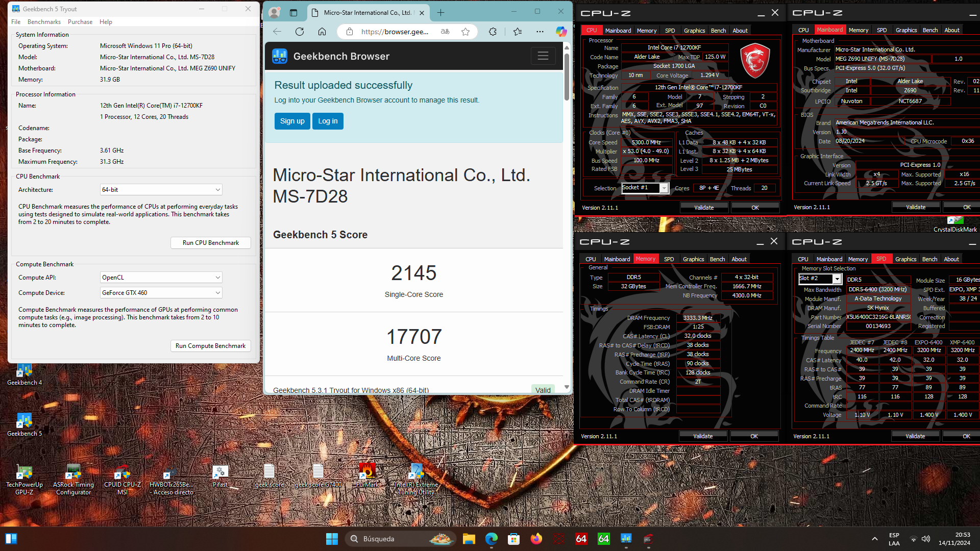Viewport: 980px width, 551px height.
Task: Open the Geekbench 5 desktop shortcut
Action: [24, 424]
